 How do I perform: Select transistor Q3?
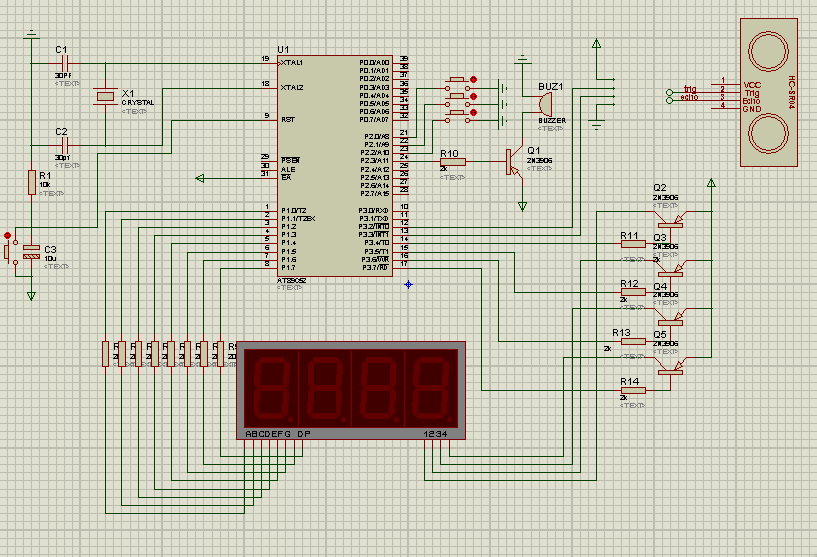point(671,269)
